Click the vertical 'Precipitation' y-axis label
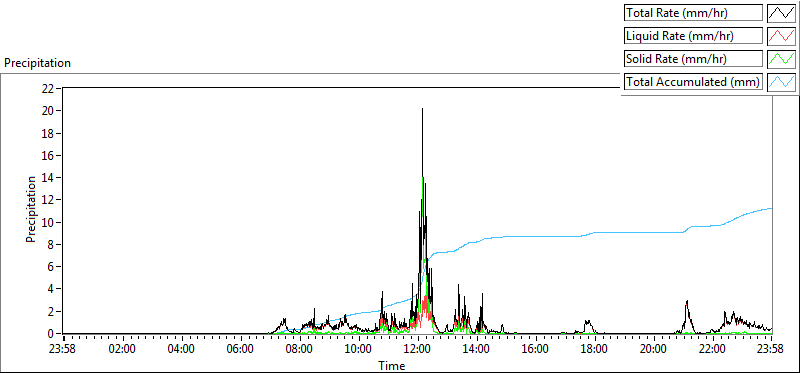 pos(31,209)
